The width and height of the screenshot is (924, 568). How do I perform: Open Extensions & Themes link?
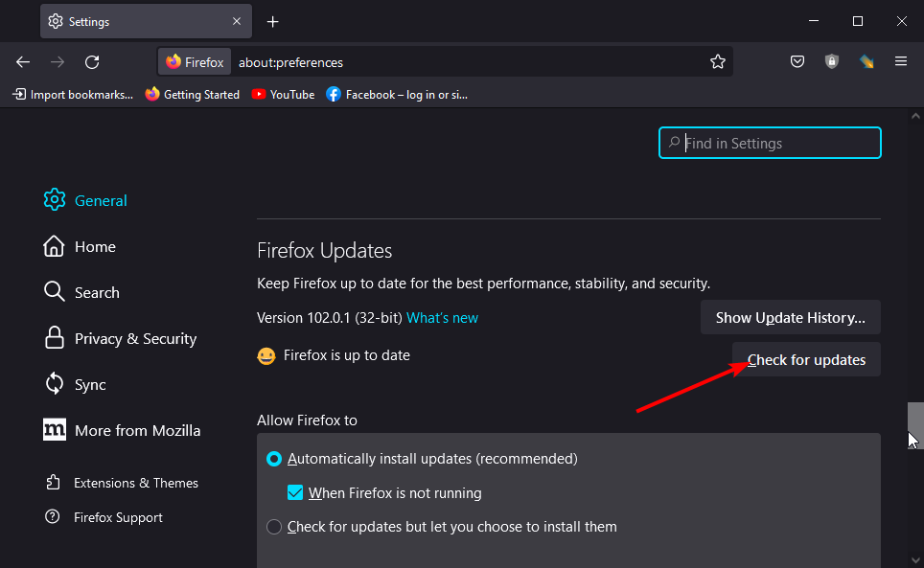(122, 483)
